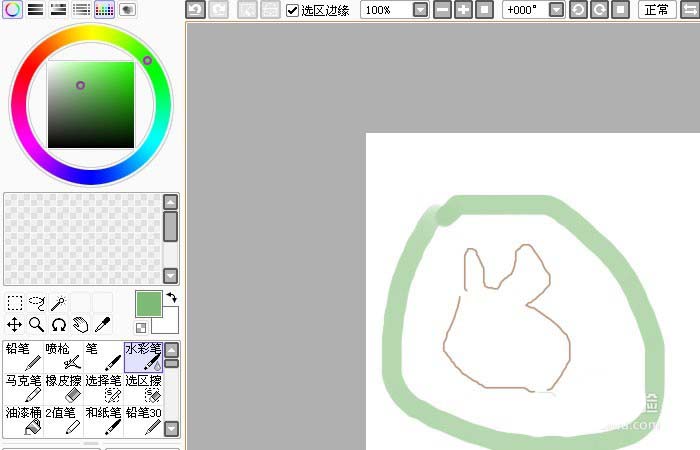Click the 正常 button
The width and height of the screenshot is (700, 450).
657,10
